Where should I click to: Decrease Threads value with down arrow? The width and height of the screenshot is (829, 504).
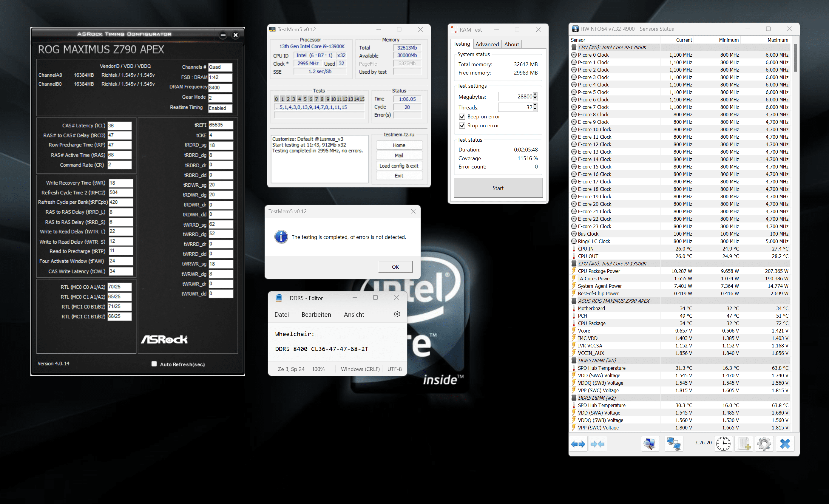coord(535,109)
